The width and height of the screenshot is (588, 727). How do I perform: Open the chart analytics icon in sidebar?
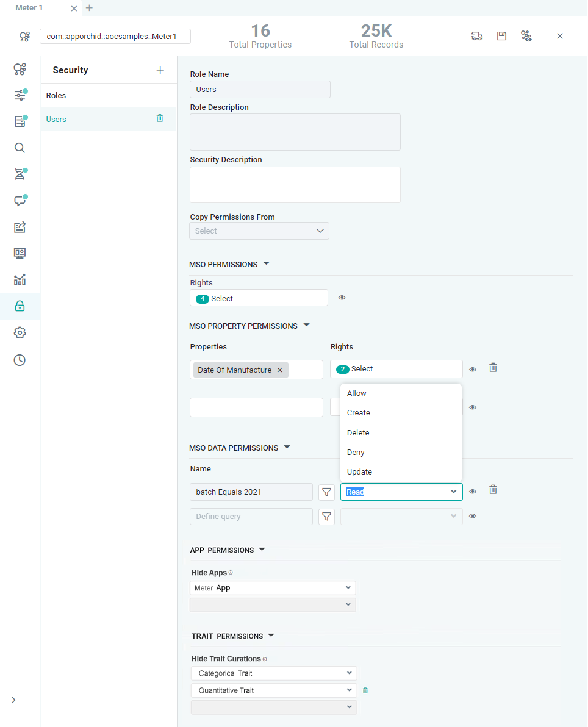click(x=20, y=280)
